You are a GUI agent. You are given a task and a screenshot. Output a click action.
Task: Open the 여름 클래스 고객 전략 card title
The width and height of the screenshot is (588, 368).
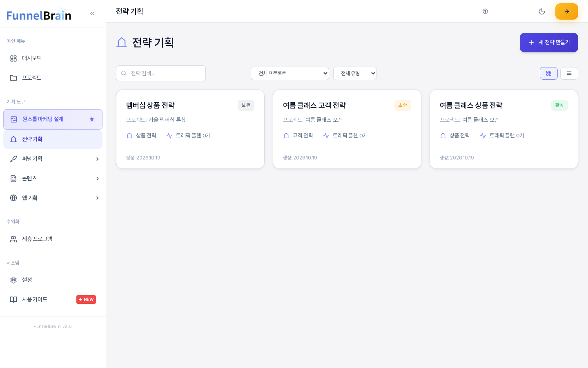(x=314, y=105)
